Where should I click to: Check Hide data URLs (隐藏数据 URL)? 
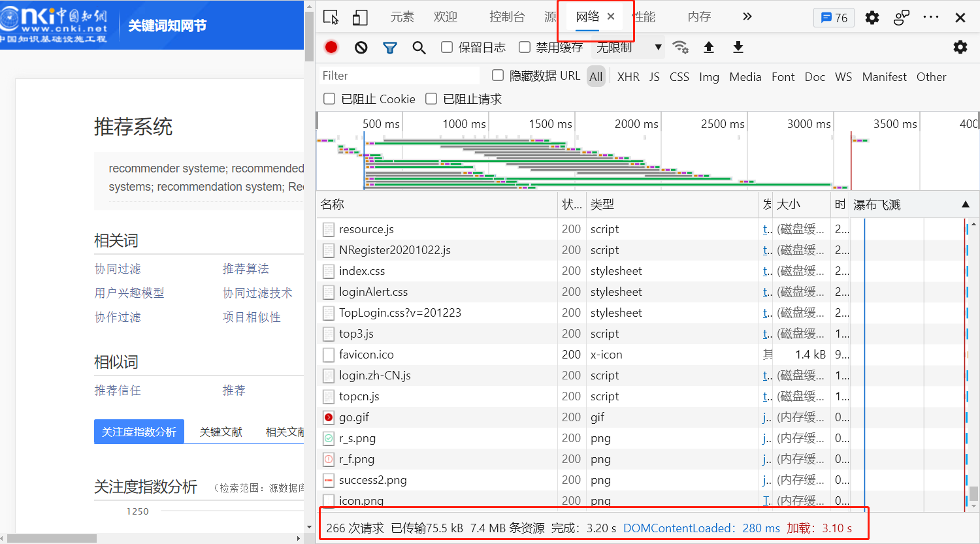click(498, 76)
